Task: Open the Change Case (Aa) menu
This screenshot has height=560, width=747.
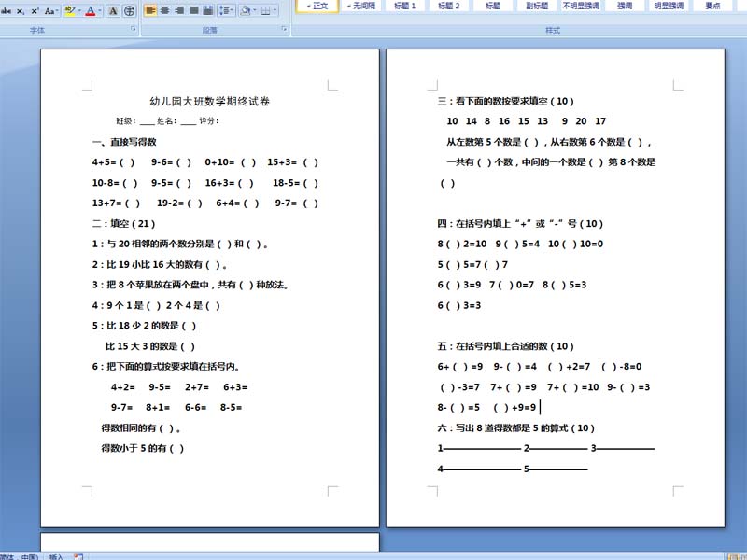Action: [x=51, y=10]
